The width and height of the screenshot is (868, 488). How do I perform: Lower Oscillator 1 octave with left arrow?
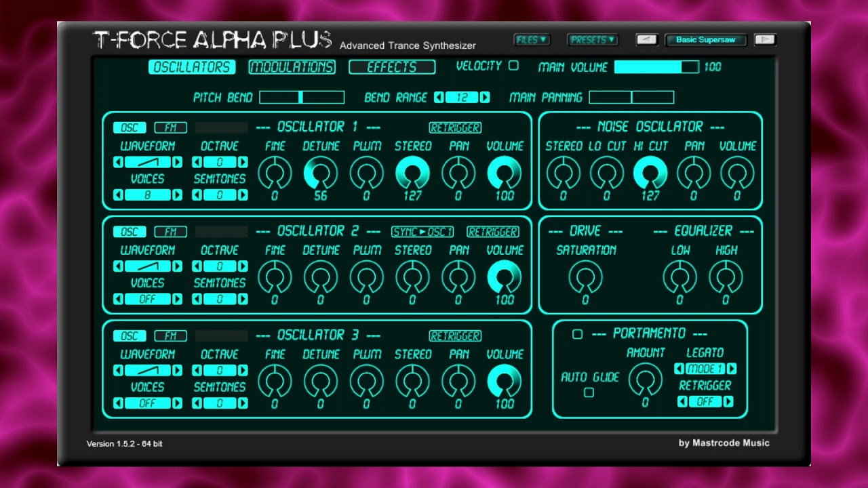[x=197, y=162]
